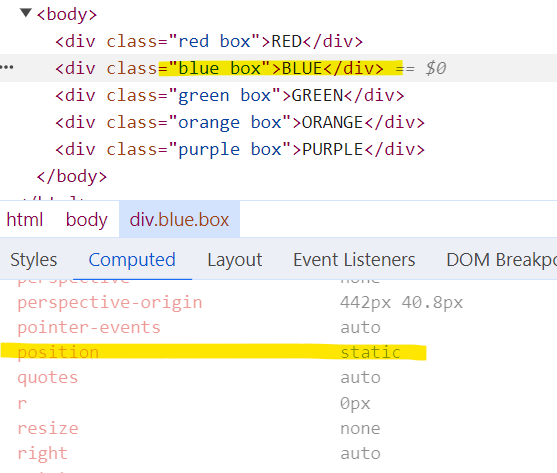This screenshot has width=557, height=473.
Task: Click the position property name
Action: tap(58, 352)
